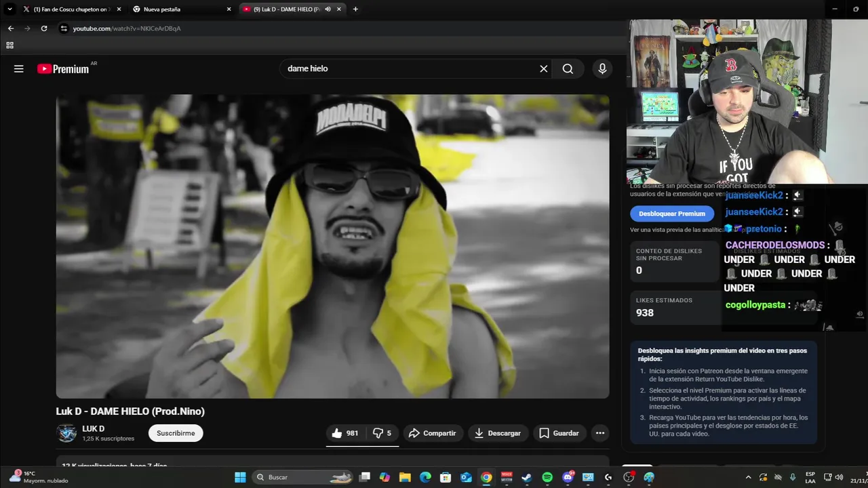The width and height of the screenshot is (868, 488).
Task: Like the video with thumbs-up
Action: [x=344, y=433]
